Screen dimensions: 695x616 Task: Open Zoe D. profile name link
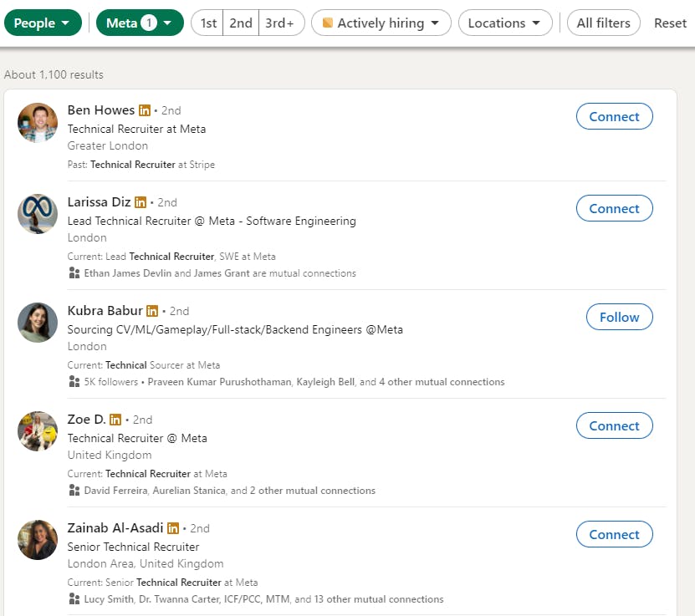click(x=86, y=419)
